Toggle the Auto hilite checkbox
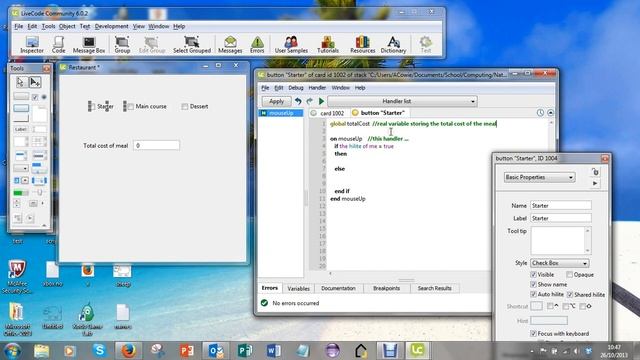640x360 pixels. tap(533, 294)
